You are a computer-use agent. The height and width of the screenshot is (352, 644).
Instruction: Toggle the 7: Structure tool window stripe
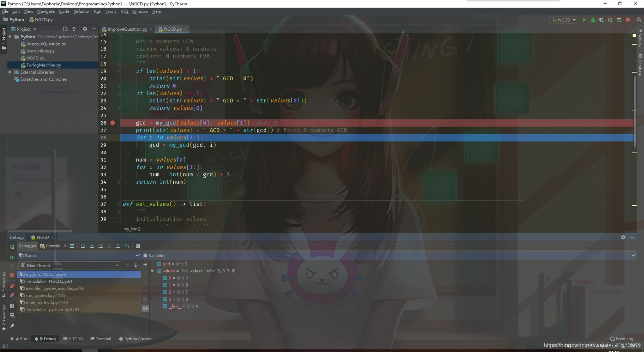pyautogui.click(x=4, y=284)
